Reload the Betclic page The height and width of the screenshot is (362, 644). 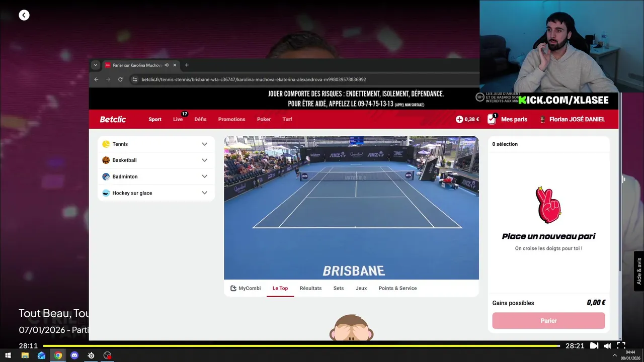point(120,79)
